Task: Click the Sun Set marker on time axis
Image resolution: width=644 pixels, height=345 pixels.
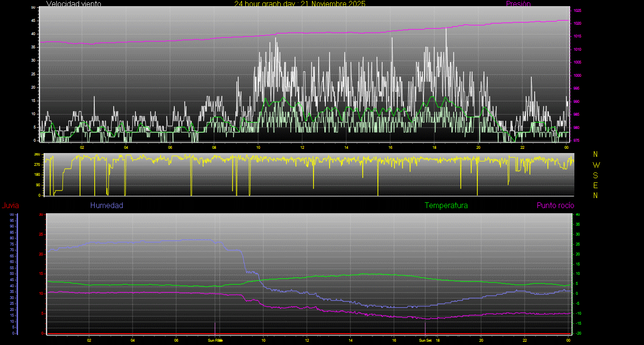Action: coord(425,340)
